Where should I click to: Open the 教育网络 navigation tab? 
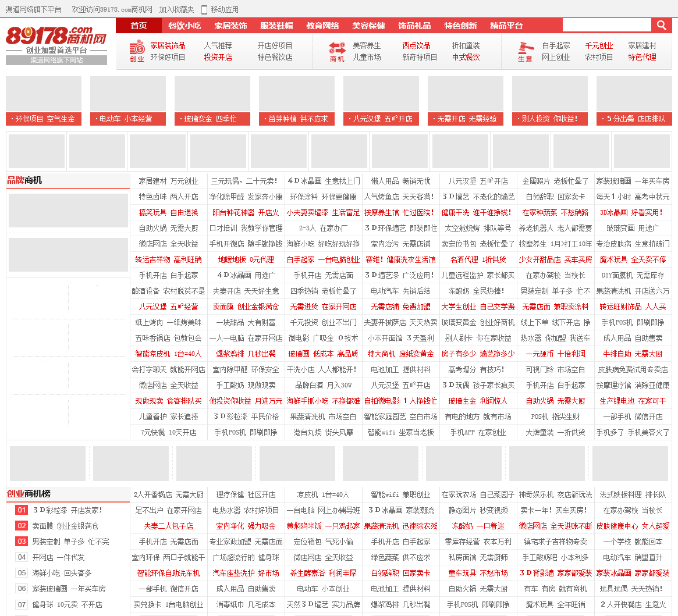click(x=322, y=26)
